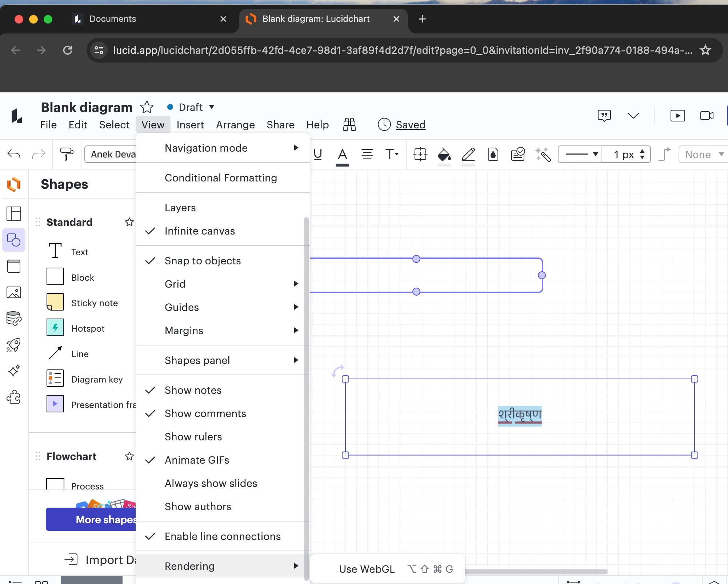Click Use WebGL in Rendering submenu
Screen dimensions: 728x584
pos(367,569)
